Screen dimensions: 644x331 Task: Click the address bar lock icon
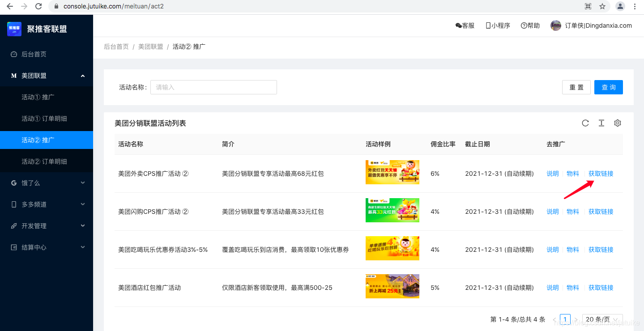[56, 6]
